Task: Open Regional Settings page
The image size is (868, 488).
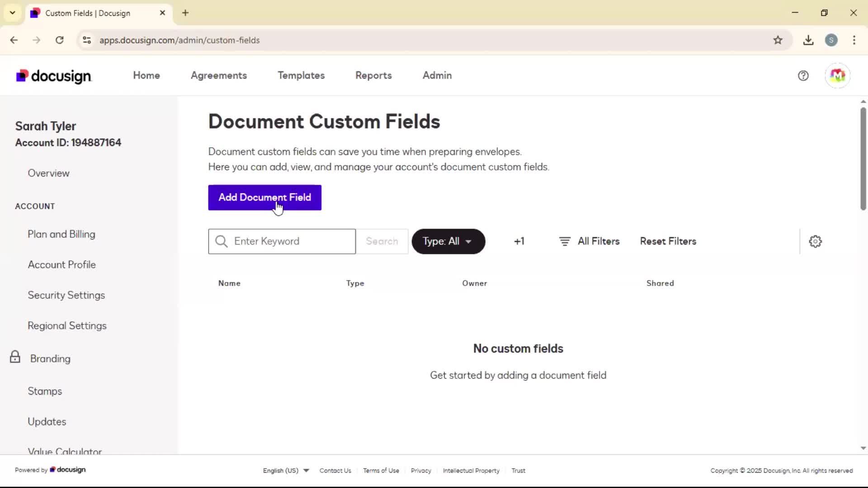Action: tap(67, 326)
